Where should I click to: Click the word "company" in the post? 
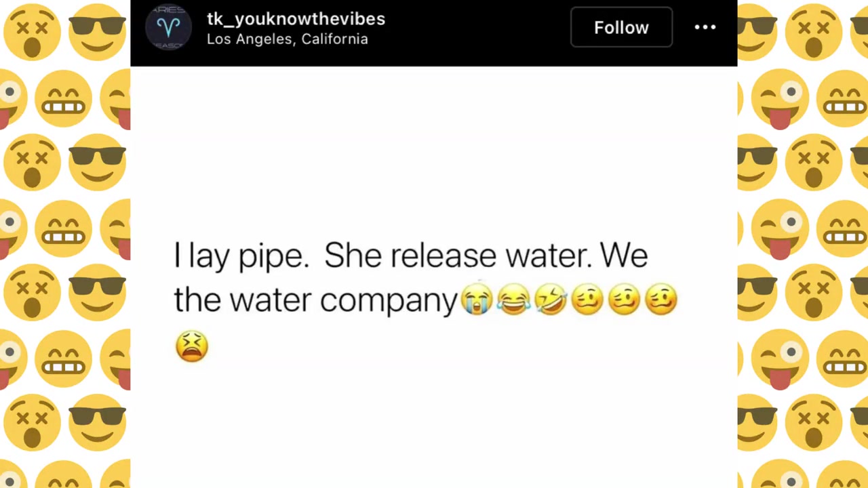388,301
